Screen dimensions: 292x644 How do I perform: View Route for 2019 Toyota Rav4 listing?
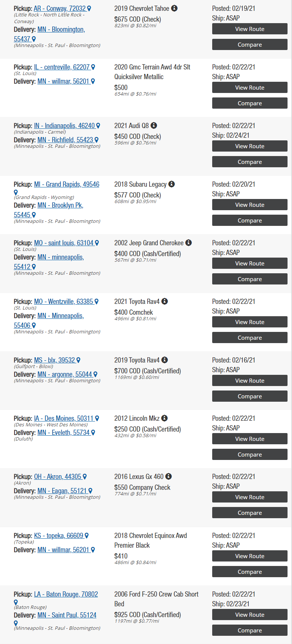250,381
